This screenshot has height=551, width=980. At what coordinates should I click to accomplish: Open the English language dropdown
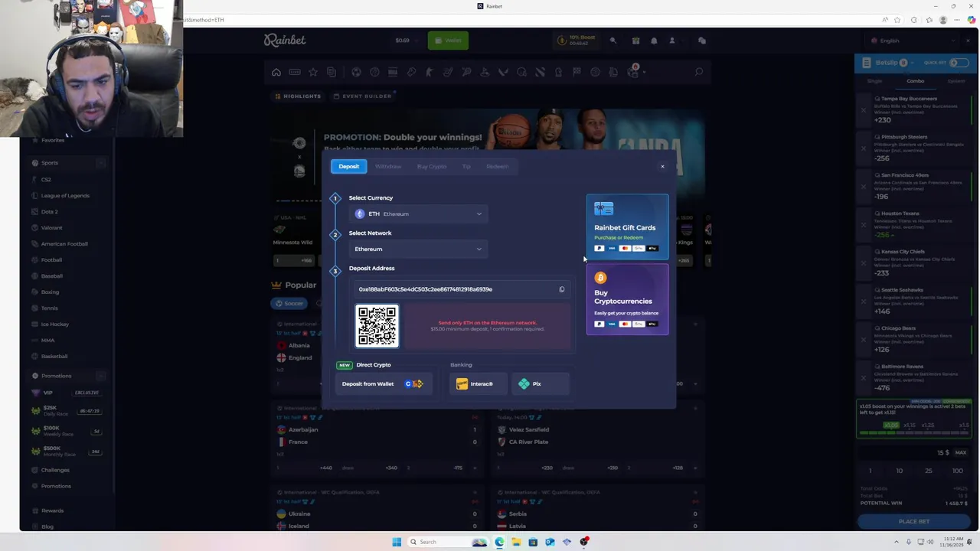913,41
